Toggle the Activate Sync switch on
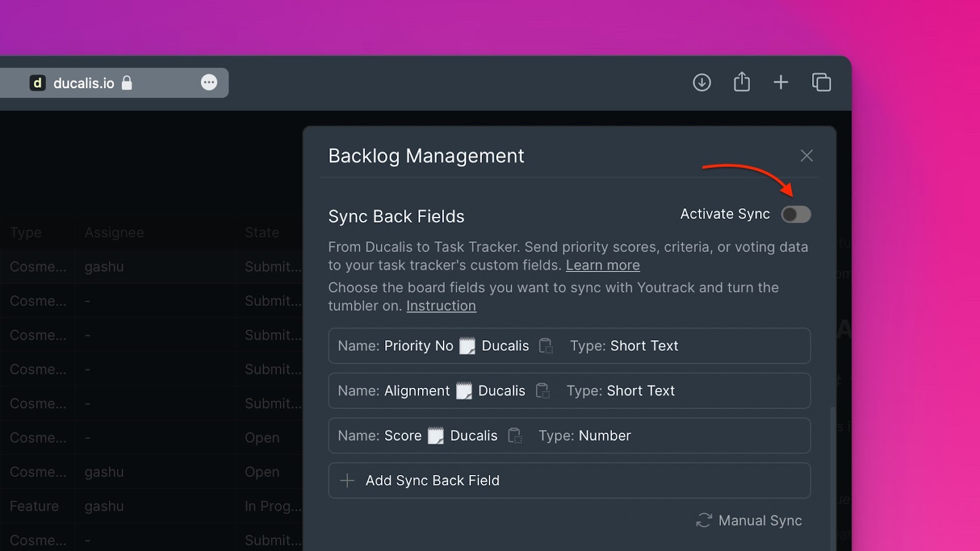980x551 pixels. 796,215
